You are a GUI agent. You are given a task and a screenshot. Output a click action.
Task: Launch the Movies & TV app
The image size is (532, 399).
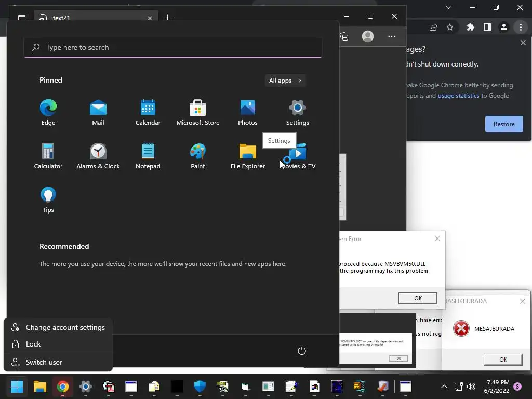298,156
